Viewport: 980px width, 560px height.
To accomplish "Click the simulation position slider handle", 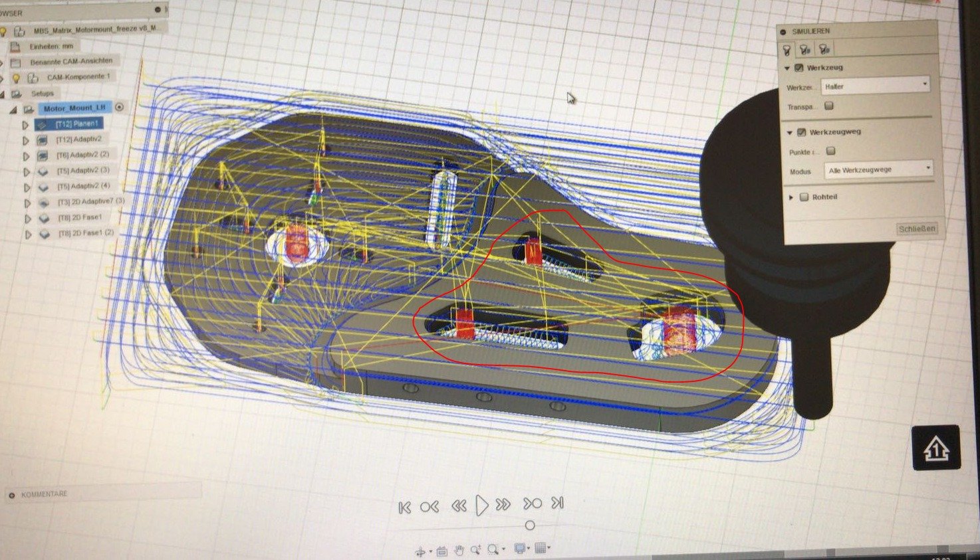I will 530,525.
